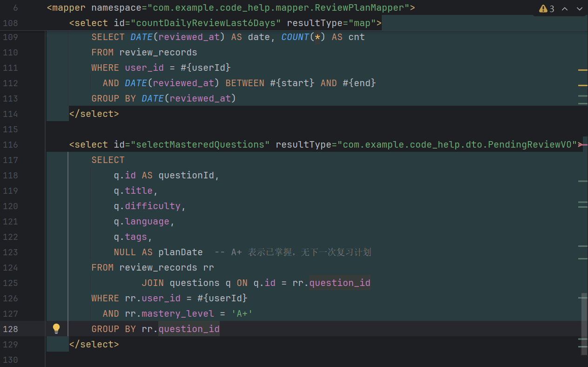Click the column "q.difficulty"
Image resolution: width=588 pixels, height=367 pixels.
(147, 206)
